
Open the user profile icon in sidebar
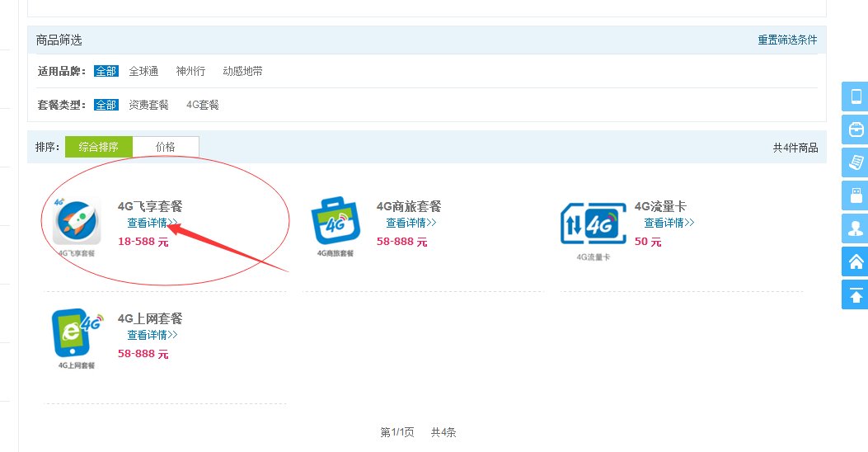click(x=856, y=228)
